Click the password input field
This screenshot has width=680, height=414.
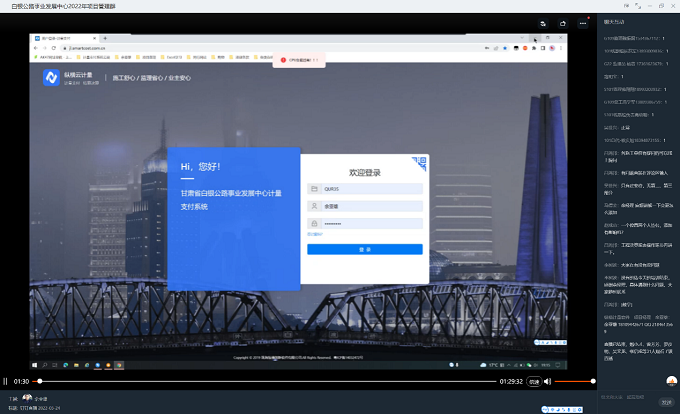point(369,223)
